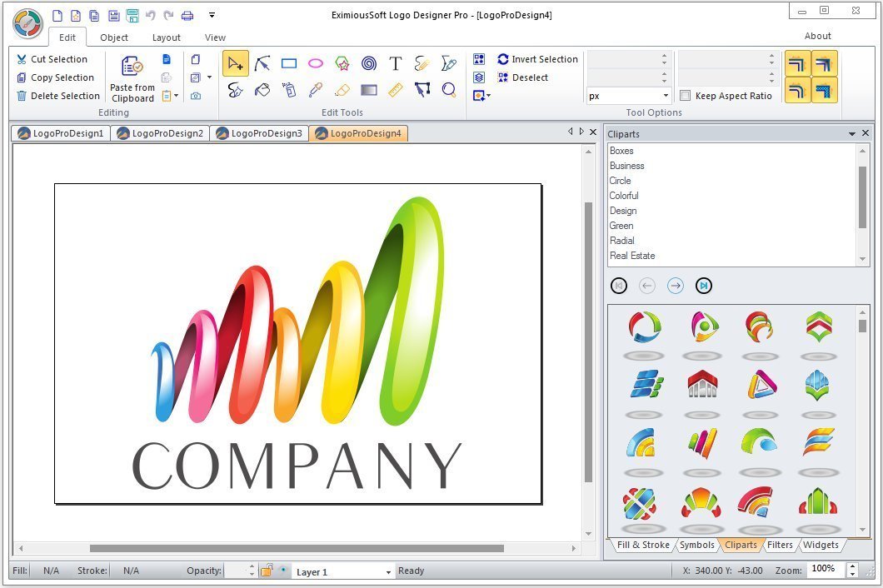Screen dimensions: 883x588
Task: Click the Undo arrow in quick toolbar
Action: 150,16
